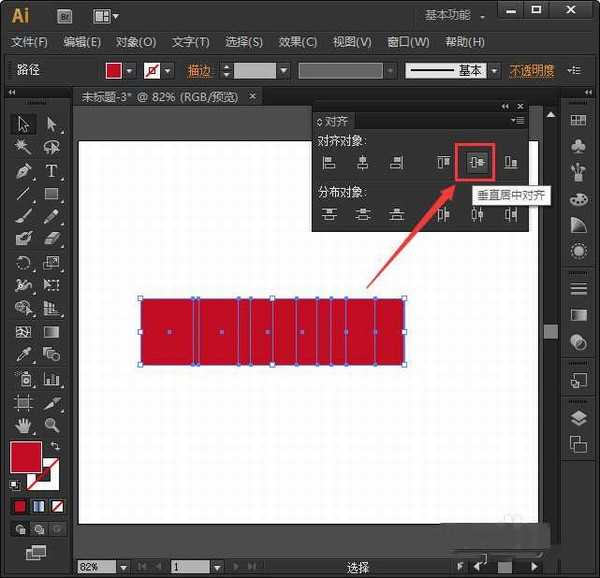The height and width of the screenshot is (578, 600).
Task: Open the 对象(O) menu
Action: [136, 42]
